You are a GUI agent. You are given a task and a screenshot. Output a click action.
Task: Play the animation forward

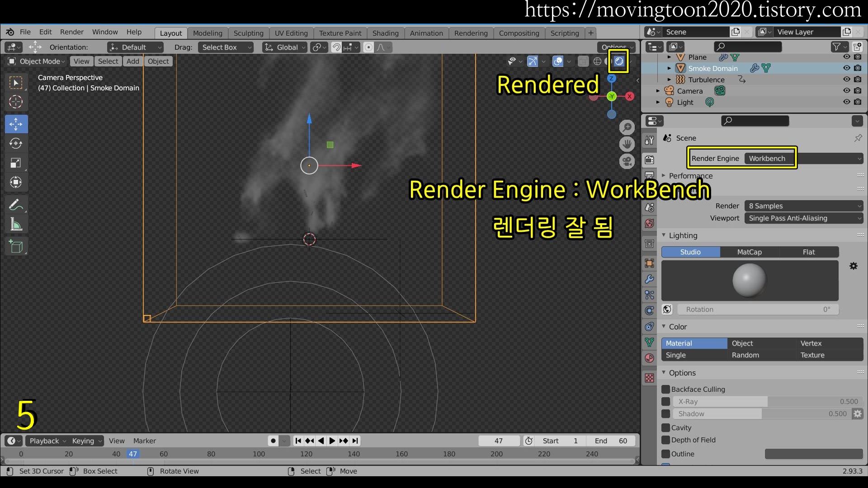coord(332,441)
